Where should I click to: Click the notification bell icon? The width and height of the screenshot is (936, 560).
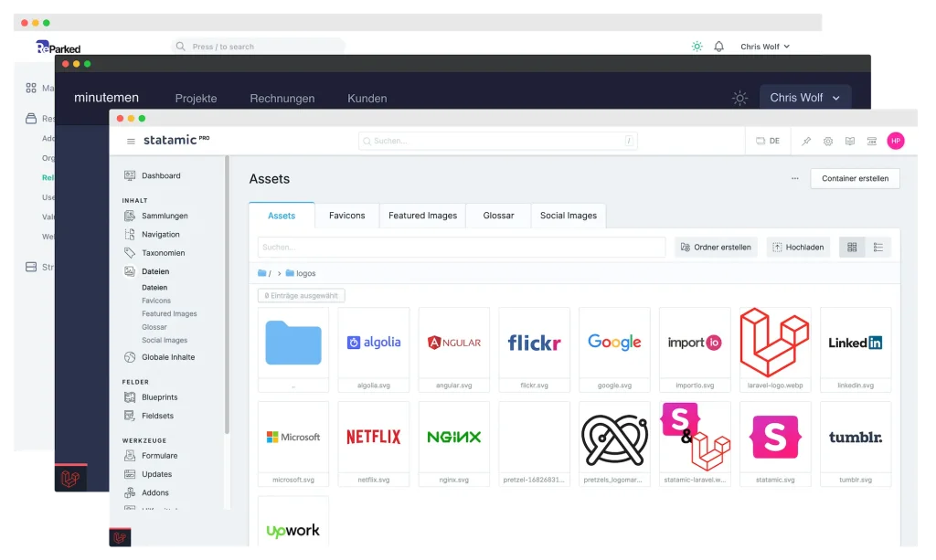pyautogui.click(x=718, y=47)
